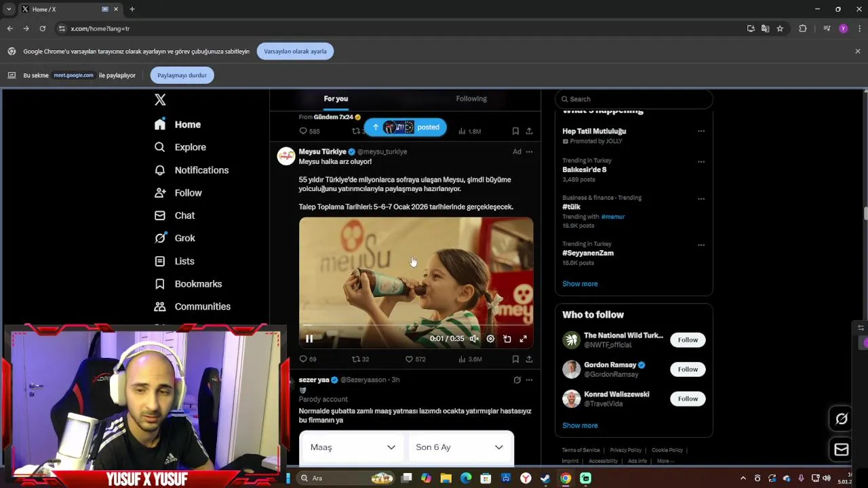Seek on the Meysu video progress bar
Viewport: 868px width, 488px height.
pyautogui.click(x=416, y=325)
